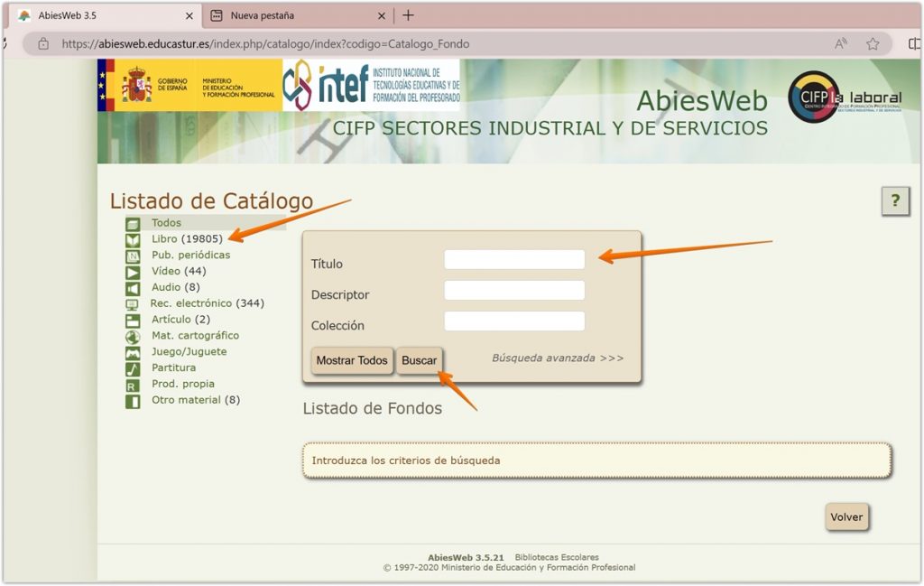Screen dimensions: 924x586
Task: Click the Volver button
Action: (x=846, y=517)
